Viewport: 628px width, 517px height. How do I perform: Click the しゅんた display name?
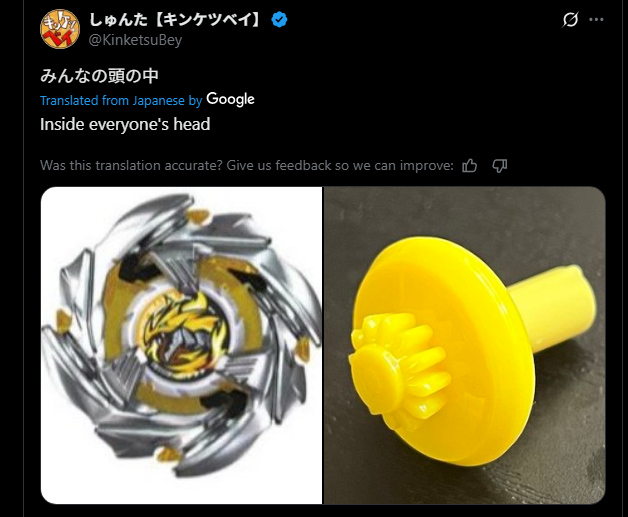(118, 19)
